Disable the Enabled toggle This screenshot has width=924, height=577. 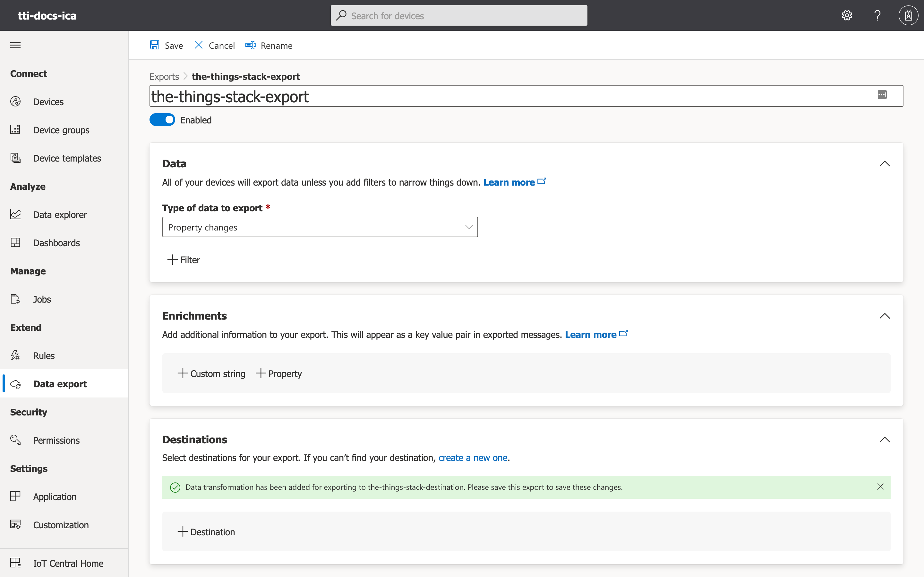pos(162,120)
